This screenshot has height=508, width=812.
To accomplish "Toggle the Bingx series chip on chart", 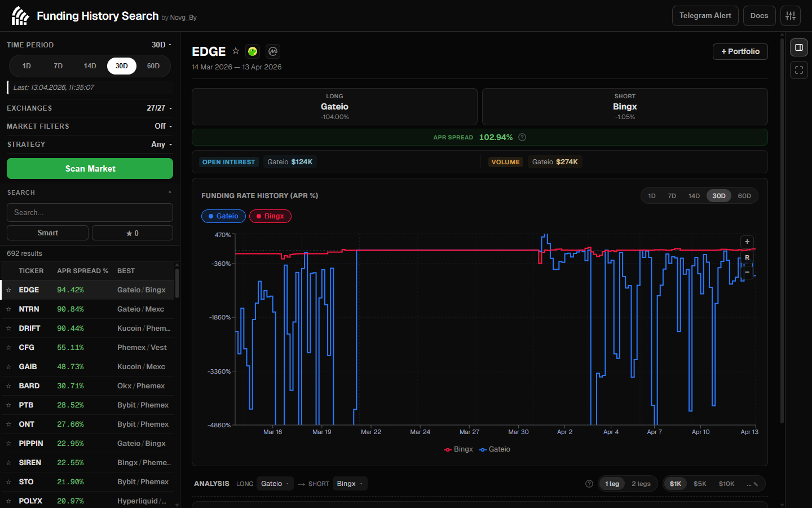I will [270, 216].
